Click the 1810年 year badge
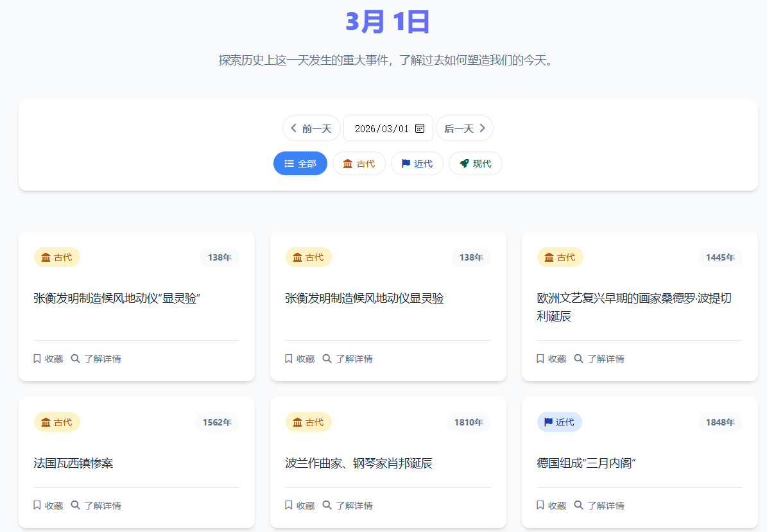 [469, 422]
